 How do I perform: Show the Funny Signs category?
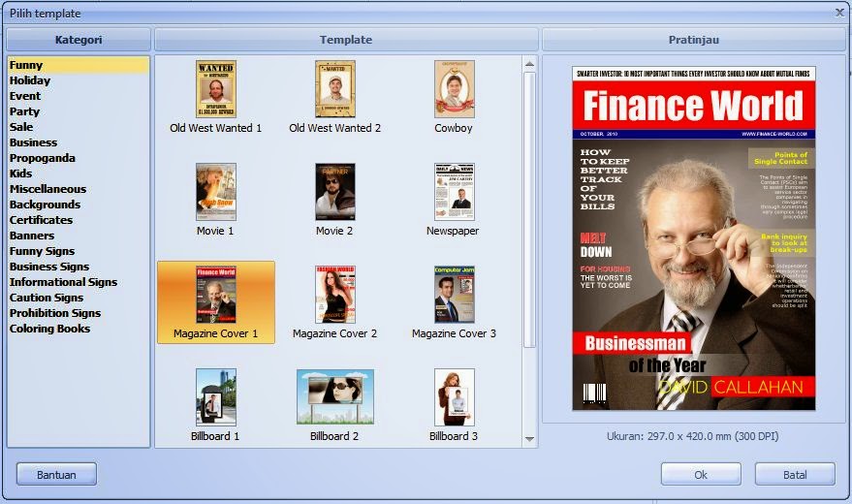[79, 251]
